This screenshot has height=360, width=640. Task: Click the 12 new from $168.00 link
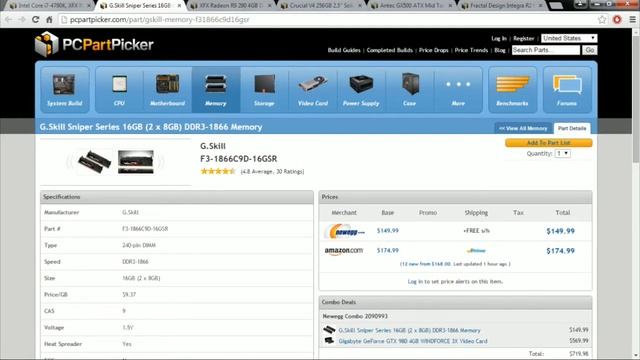click(x=426, y=264)
